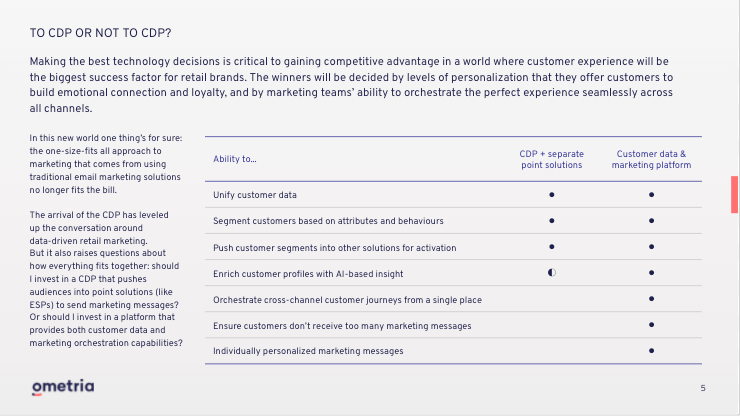Click 'Unify customer data' row label

[x=255, y=195]
